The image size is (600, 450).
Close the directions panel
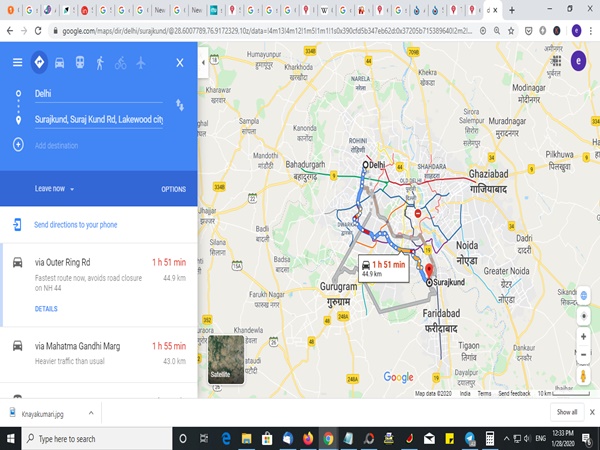pyautogui.click(x=180, y=63)
